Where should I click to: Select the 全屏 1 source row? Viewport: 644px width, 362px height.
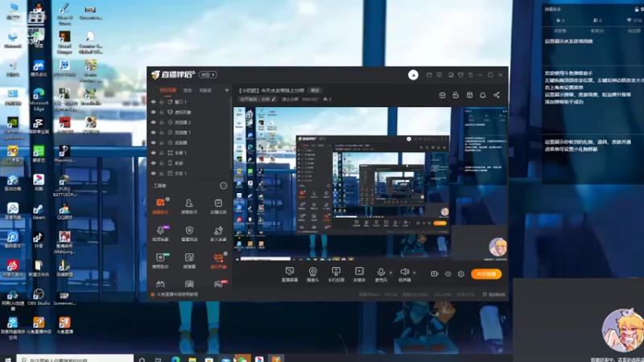[190, 153]
